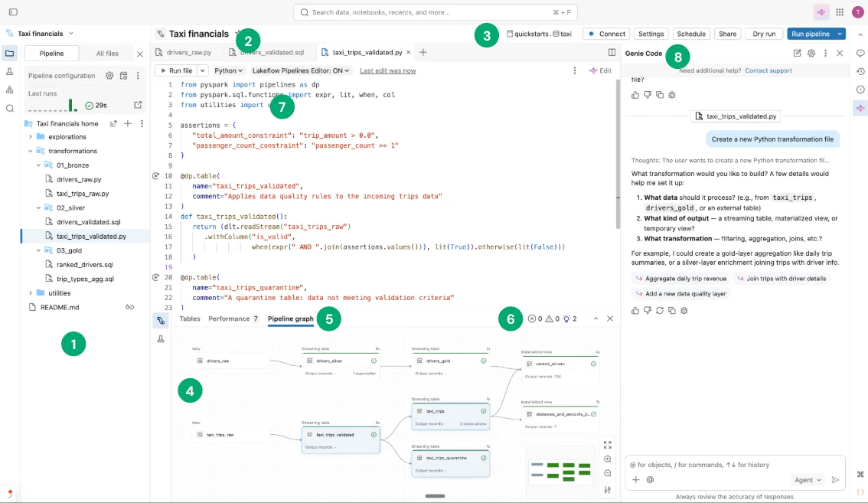Screen dimensions: 868x503
Task: Follow the Contact support link
Action: [x=768, y=70]
